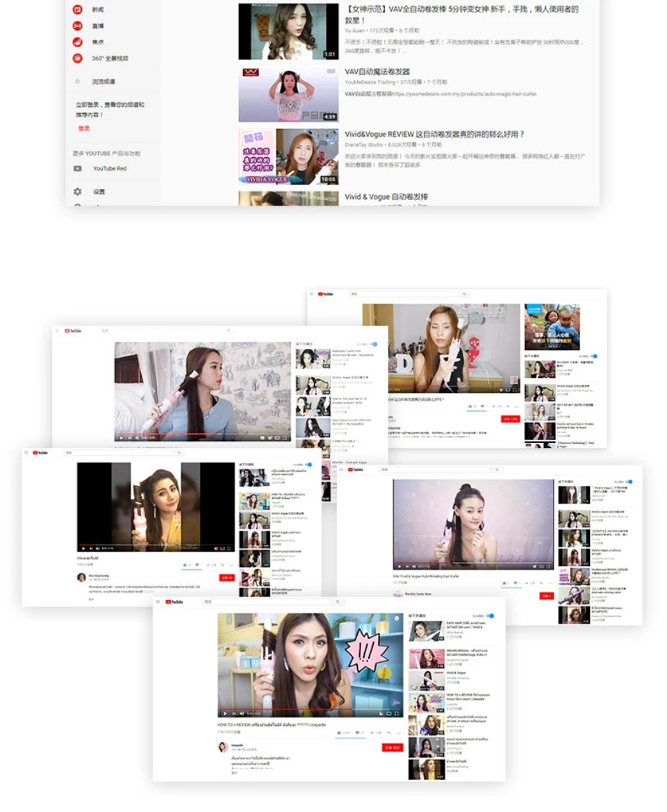Open the 1:01 女神示范 VAV video thumbnail
The height and width of the screenshot is (812, 667).
288,31
